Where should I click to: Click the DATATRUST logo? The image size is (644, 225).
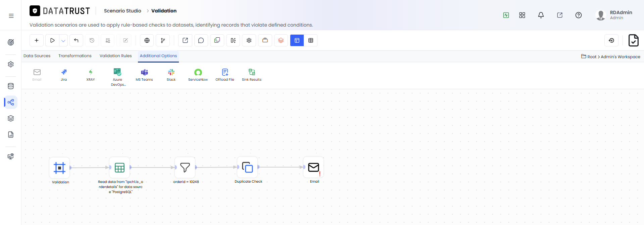[60, 11]
